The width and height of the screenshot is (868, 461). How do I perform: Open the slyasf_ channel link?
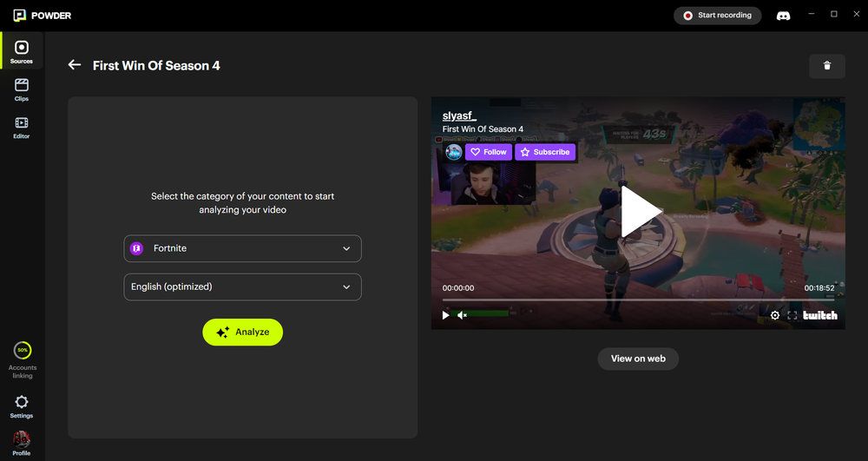click(459, 115)
